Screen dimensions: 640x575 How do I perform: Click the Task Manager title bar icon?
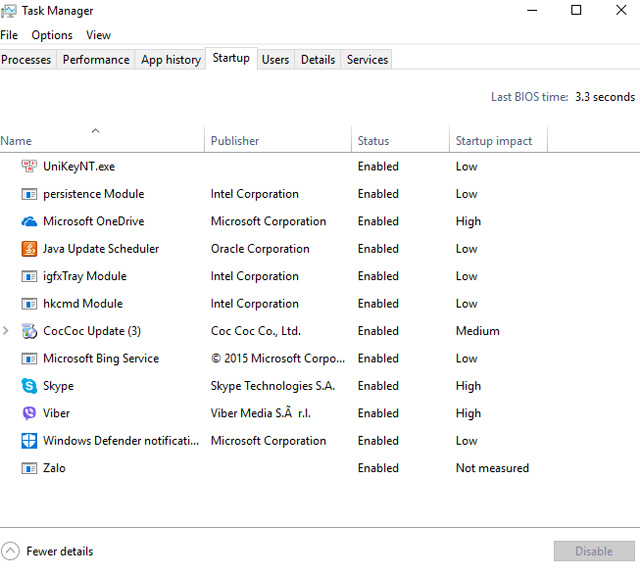[x=8, y=11]
